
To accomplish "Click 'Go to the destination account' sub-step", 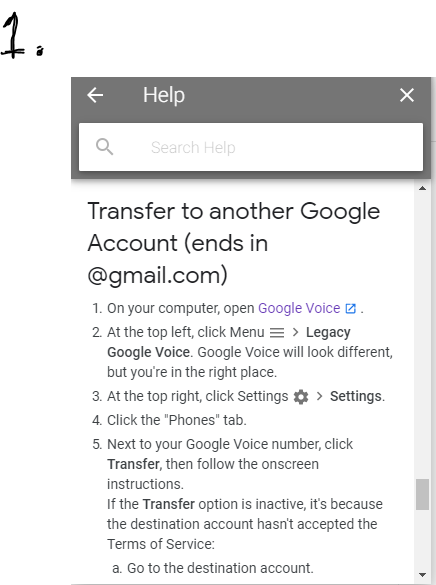I will 220,568.
